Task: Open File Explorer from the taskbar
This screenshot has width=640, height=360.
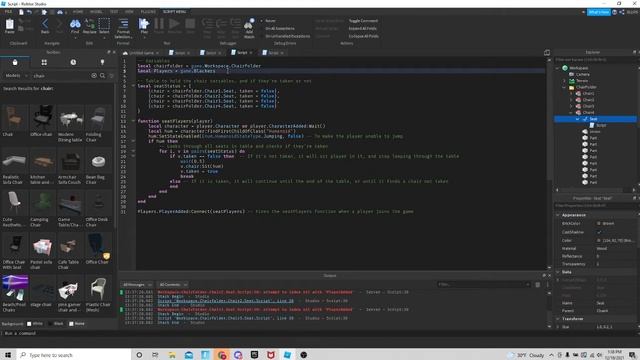Action: [172, 355]
